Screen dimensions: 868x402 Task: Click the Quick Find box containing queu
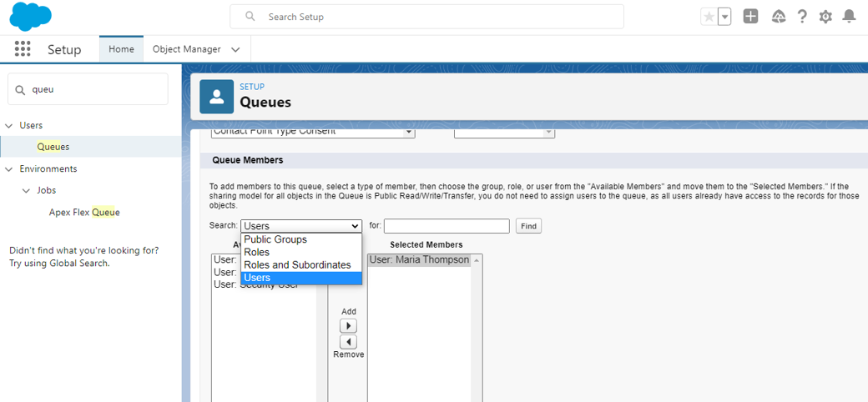88,89
